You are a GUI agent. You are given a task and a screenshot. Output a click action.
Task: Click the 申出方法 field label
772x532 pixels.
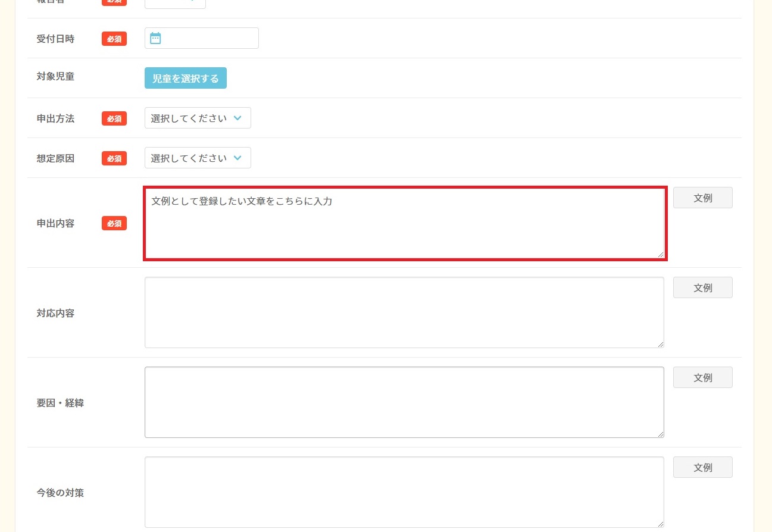coord(55,118)
